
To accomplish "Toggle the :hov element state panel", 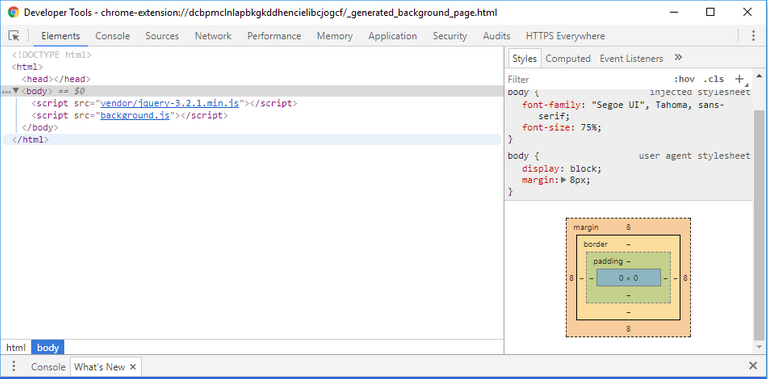I will coord(684,79).
